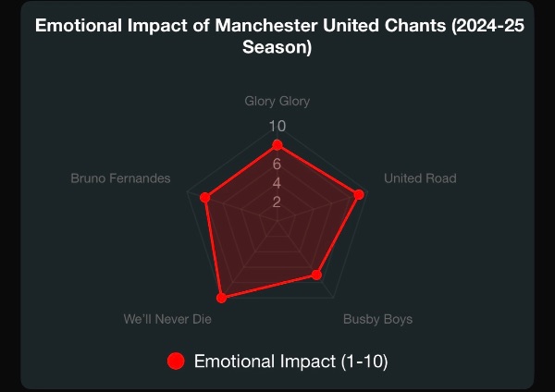Click the scale tick label 2
The image size is (555, 392).
pos(277,202)
